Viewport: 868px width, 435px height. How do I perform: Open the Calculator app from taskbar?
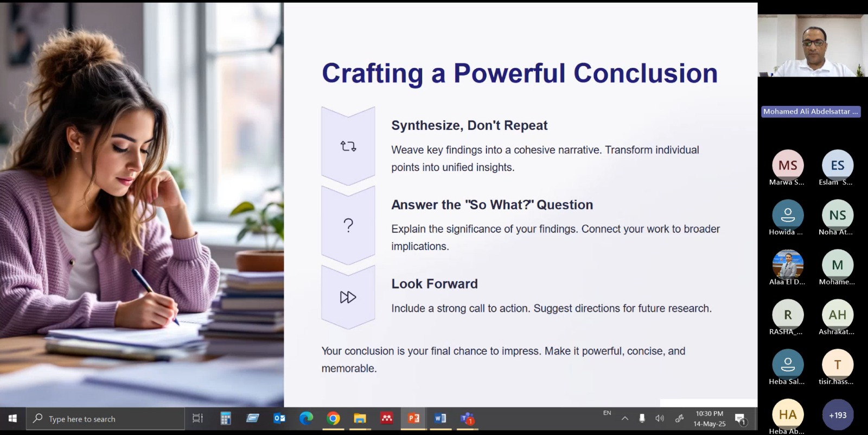(x=226, y=419)
